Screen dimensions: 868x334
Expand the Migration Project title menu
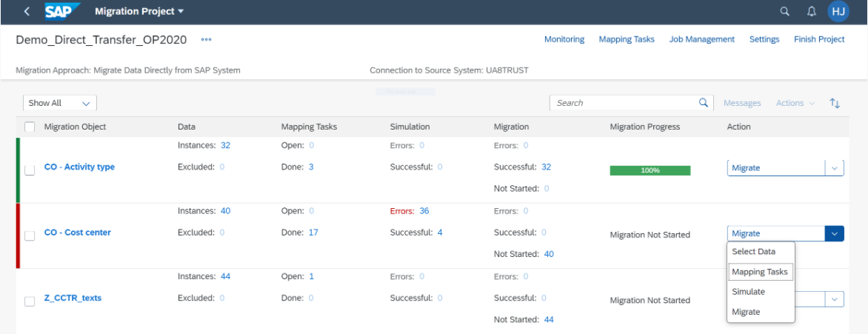click(x=139, y=12)
